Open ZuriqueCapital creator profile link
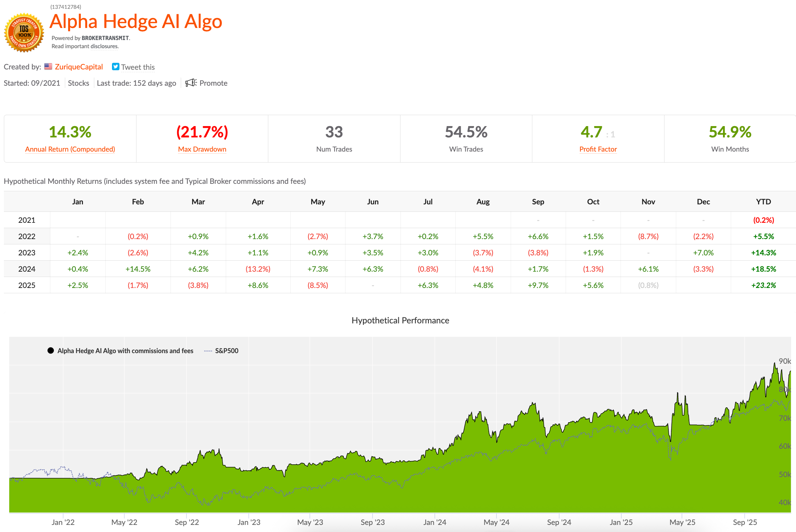The height and width of the screenshot is (532, 796). (x=79, y=67)
